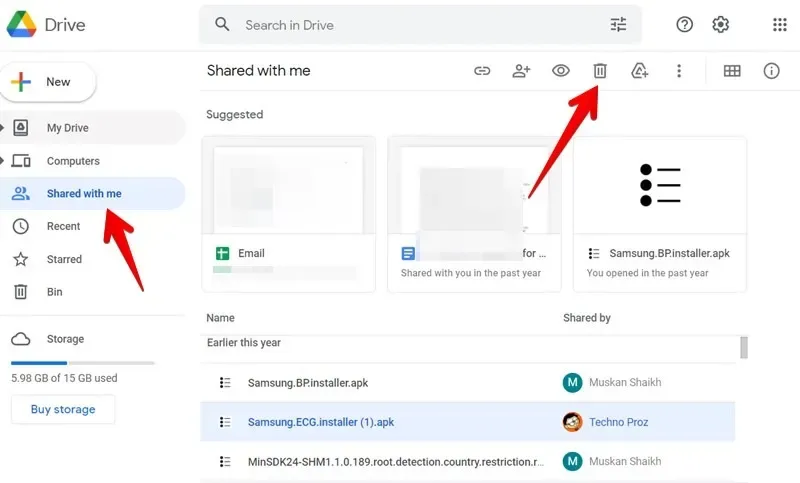Click the Sheets icon on Email card

pyautogui.click(x=222, y=253)
